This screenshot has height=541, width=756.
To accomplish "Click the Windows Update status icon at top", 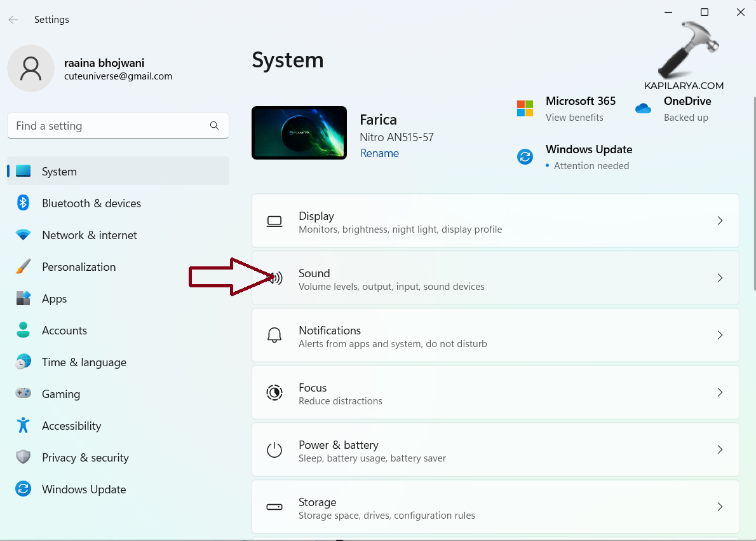I will (x=525, y=157).
